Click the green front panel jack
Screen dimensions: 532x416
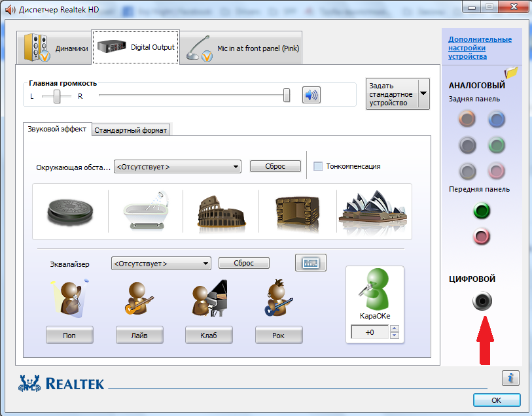pyautogui.click(x=482, y=211)
